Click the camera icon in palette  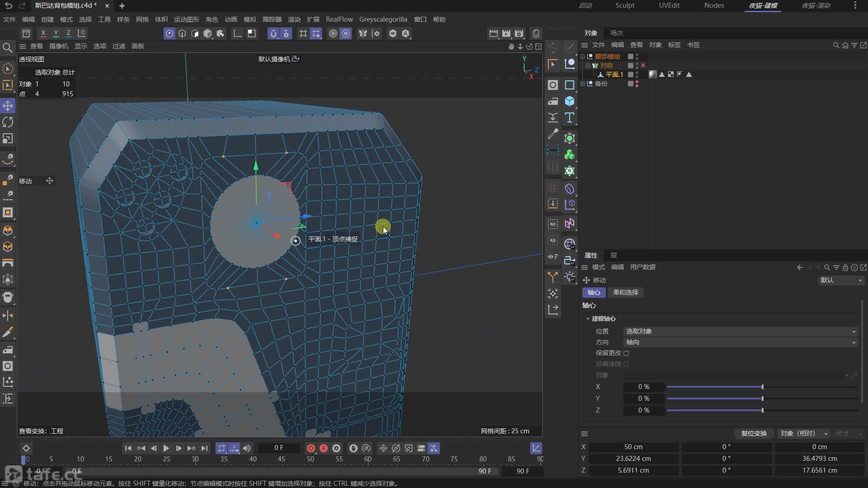point(570,260)
